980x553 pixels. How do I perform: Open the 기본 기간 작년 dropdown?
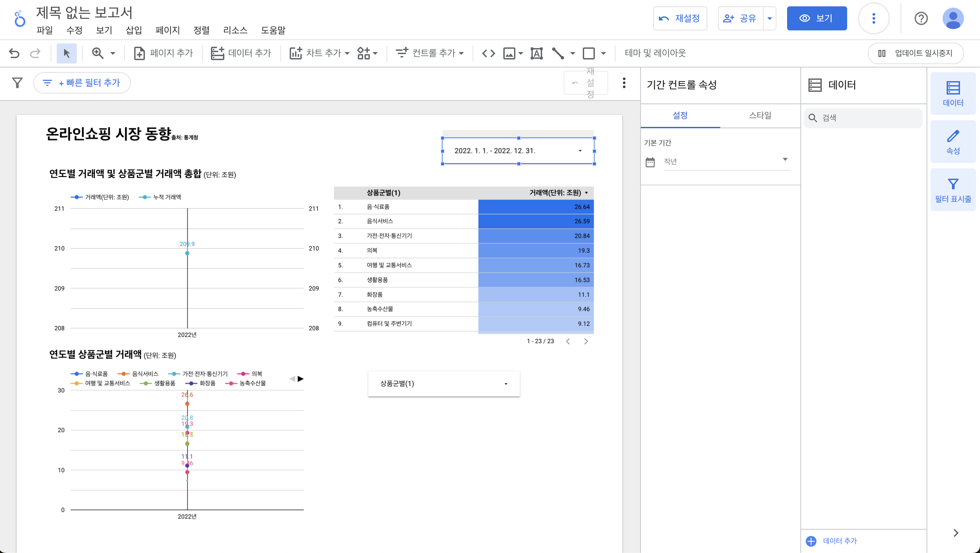(727, 161)
